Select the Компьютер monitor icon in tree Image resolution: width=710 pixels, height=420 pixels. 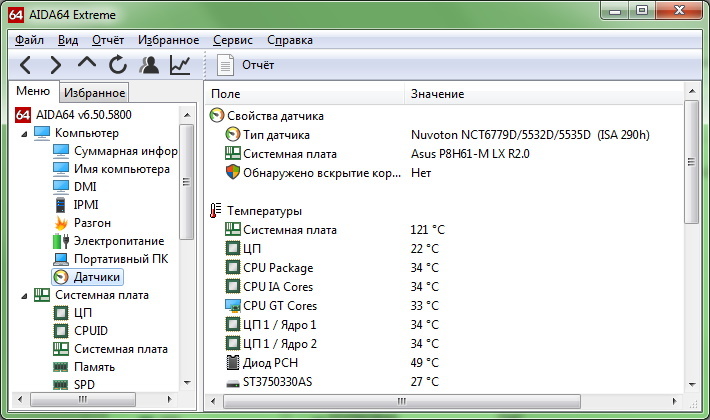point(42,133)
